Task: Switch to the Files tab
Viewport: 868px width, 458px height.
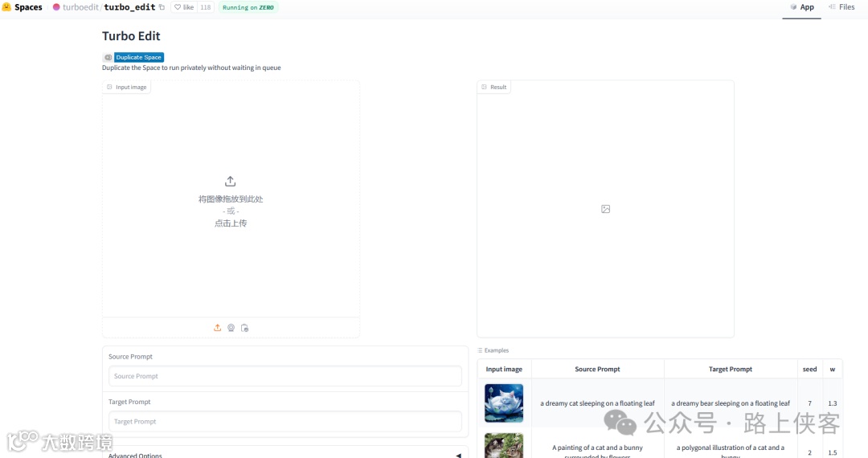Action: 841,7
